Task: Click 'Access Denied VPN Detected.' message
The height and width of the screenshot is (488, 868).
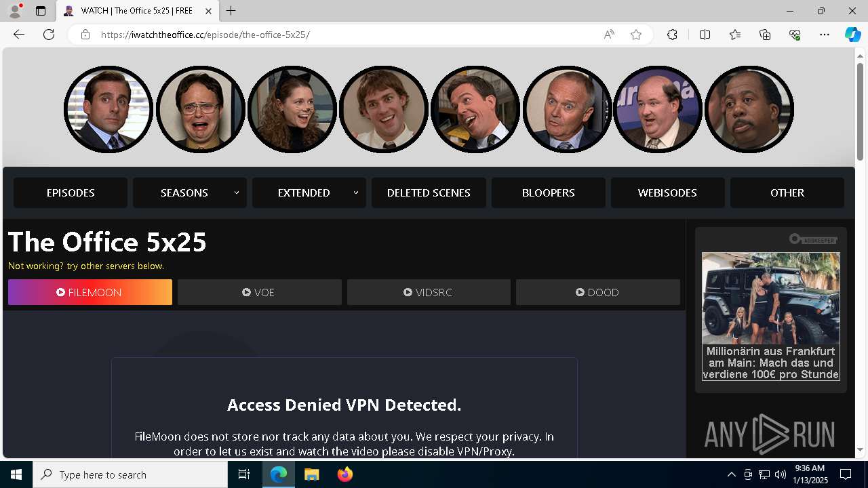Action: click(x=344, y=405)
